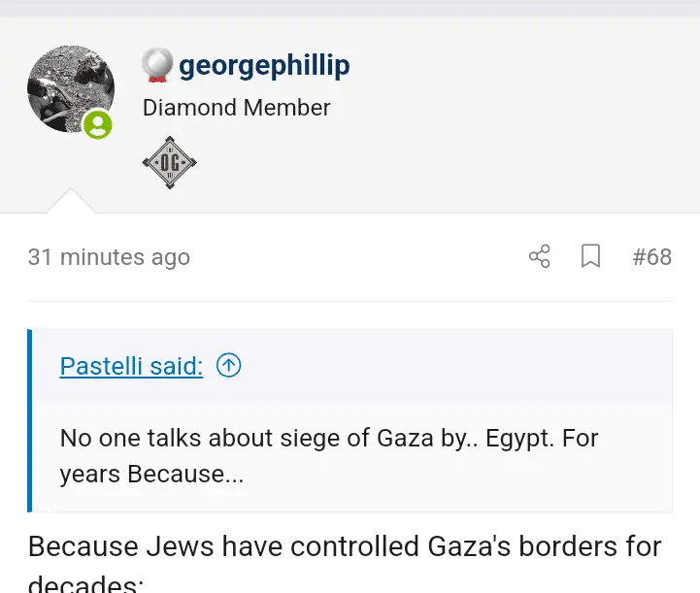Open the #68 post permalink

(x=651, y=257)
